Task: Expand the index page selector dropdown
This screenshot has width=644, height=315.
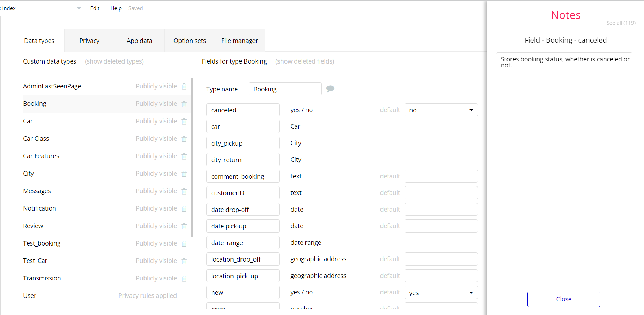Action: coord(79,8)
